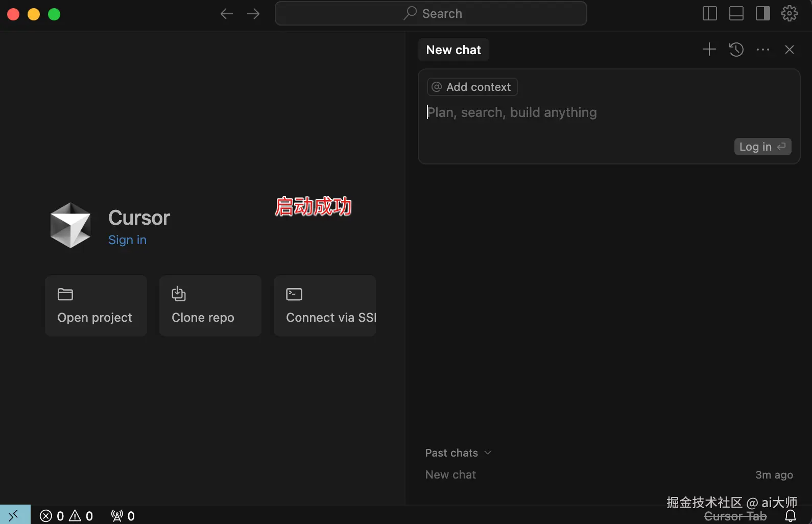The image size is (812, 524).
Task: Collapse the Past chats section
Action: coord(458,453)
